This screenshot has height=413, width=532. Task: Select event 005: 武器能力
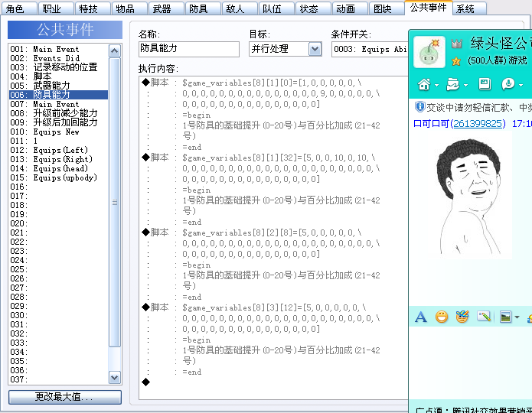pyautogui.click(x=58, y=86)
